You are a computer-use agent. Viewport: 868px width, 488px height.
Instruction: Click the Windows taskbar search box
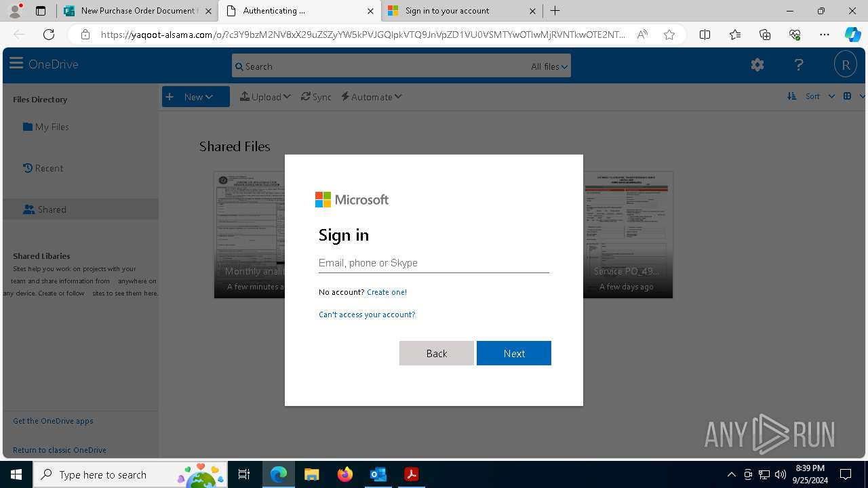point(130,474)
